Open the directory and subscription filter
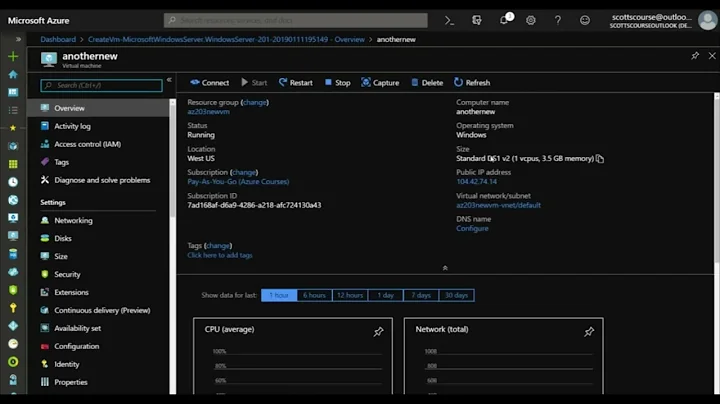Screen dimensions: 720x404 477,20
